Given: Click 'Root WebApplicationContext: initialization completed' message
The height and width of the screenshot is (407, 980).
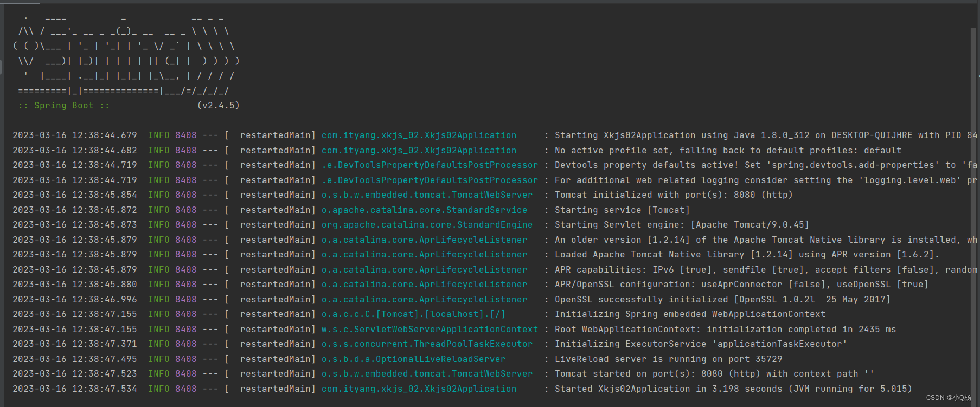Looking at the screenshot, I should (x=725, y=330).
